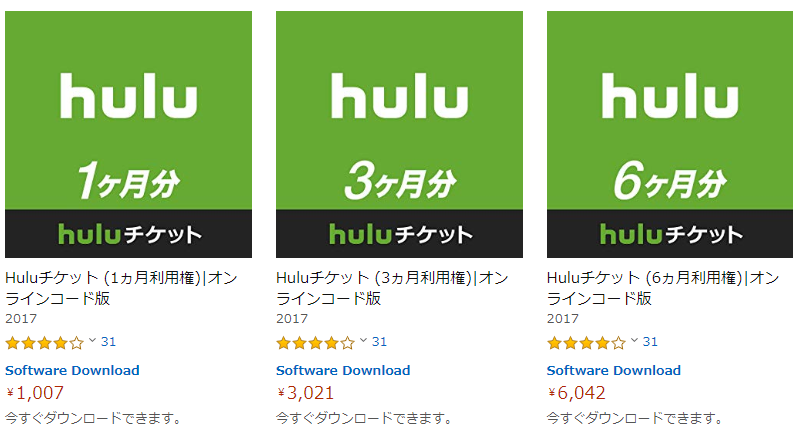The width and height of the screenshot is (801, 443).
Task: Click the Huluチケット (6ヵ月利用権) product title
Action: [663, 288]
